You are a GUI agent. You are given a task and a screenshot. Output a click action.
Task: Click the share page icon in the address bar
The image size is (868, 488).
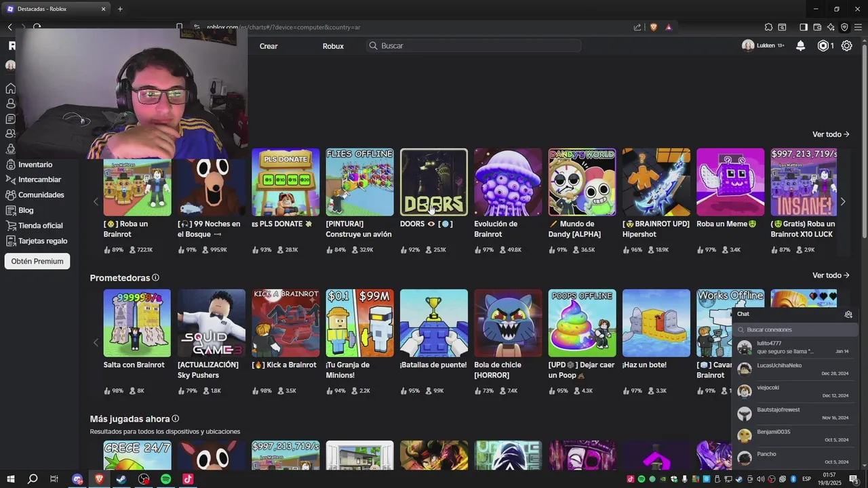[x=637, y=27]
